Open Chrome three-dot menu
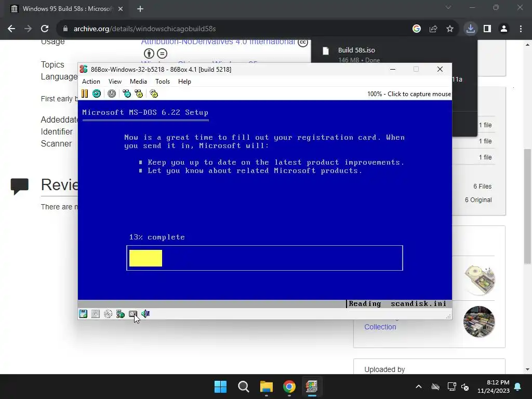Image resolution: width=532 pixels, height=399 pixels. pyautogui.click(x=521, y=29)
